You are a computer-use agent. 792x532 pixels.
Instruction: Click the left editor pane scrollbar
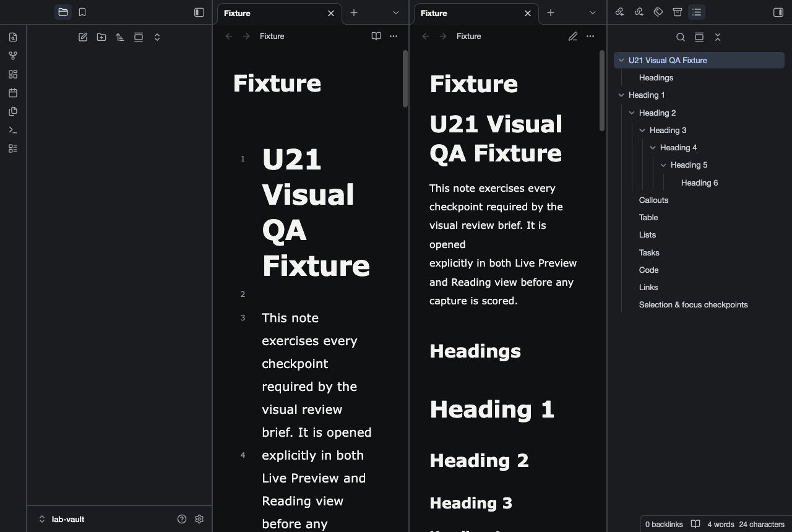(405, 79)
